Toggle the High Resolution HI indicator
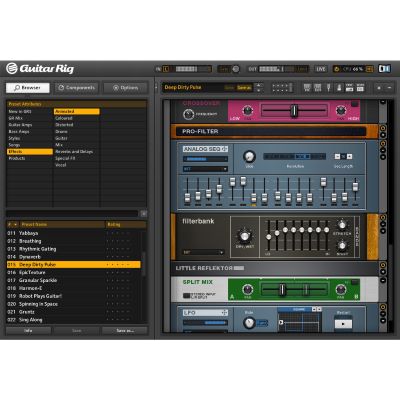400x400 pixels. (x=370, y=69)
